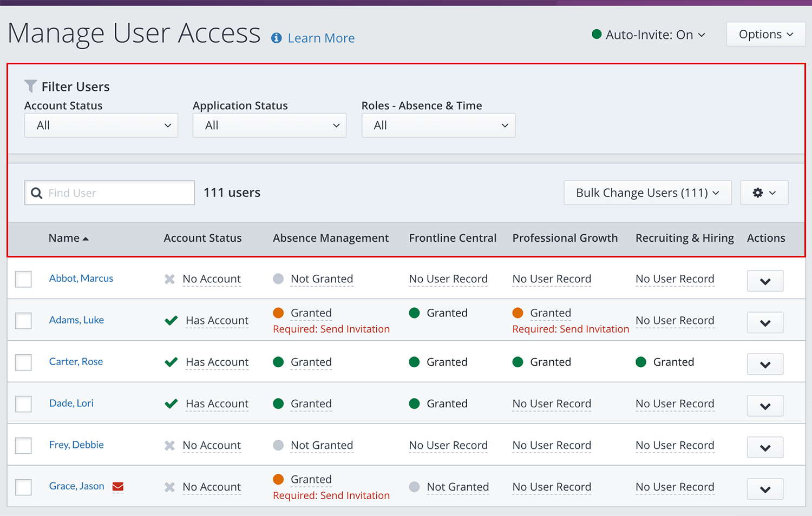
Task: Tick the checkbox for Dade, Lori
Action: (x=23, y=404)
